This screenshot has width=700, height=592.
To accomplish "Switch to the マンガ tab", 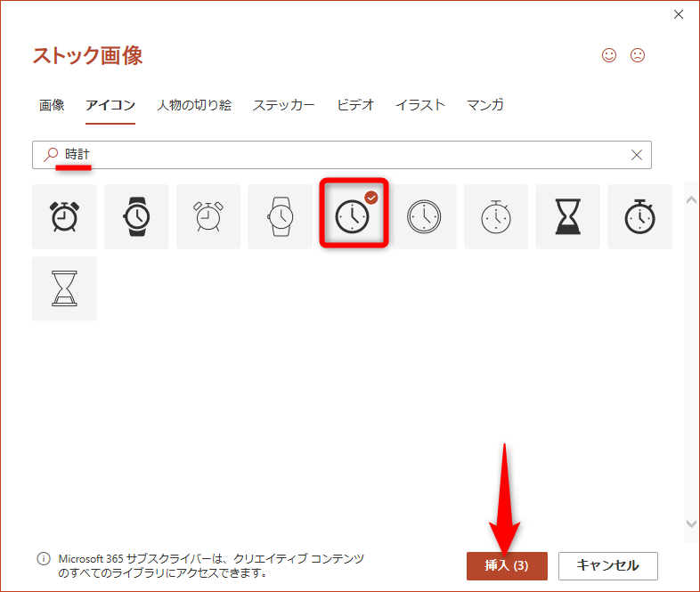I will [485, 105].
